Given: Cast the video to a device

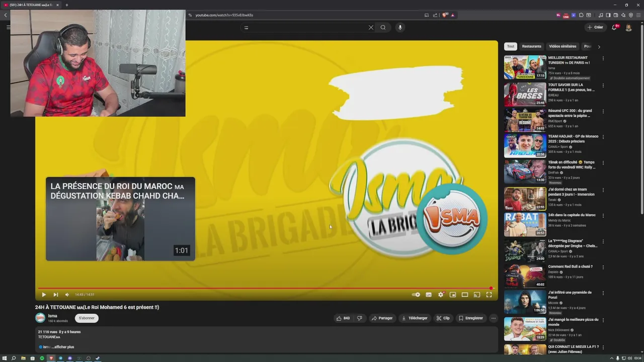Looking at the screenshot, I should tap(477, 295).
